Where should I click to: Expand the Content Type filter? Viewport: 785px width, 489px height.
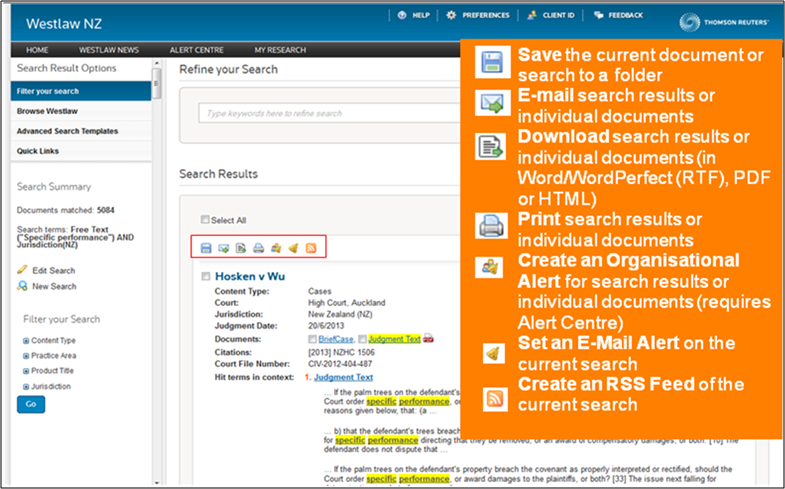[26, 341]
